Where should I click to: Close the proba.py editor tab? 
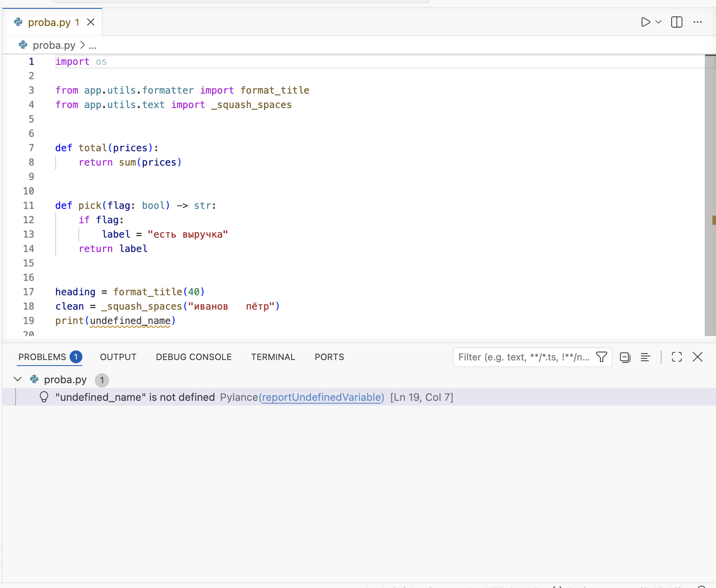click(x=91, y=22)
